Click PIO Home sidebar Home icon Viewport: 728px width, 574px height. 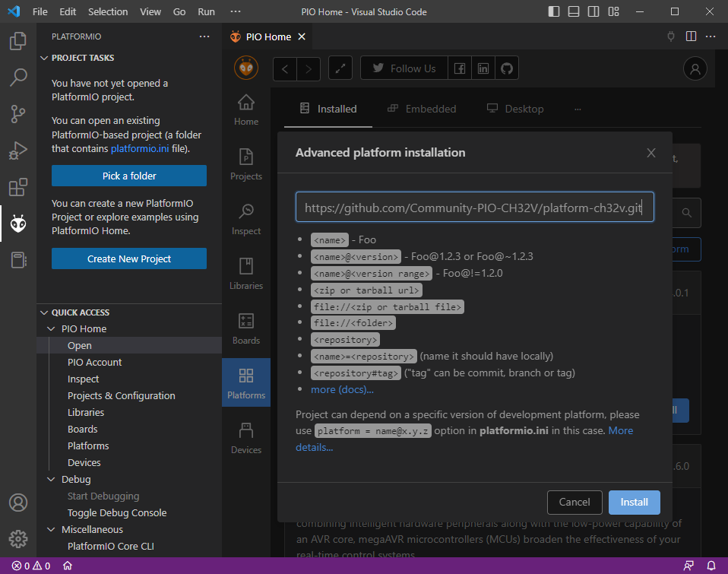246,110
